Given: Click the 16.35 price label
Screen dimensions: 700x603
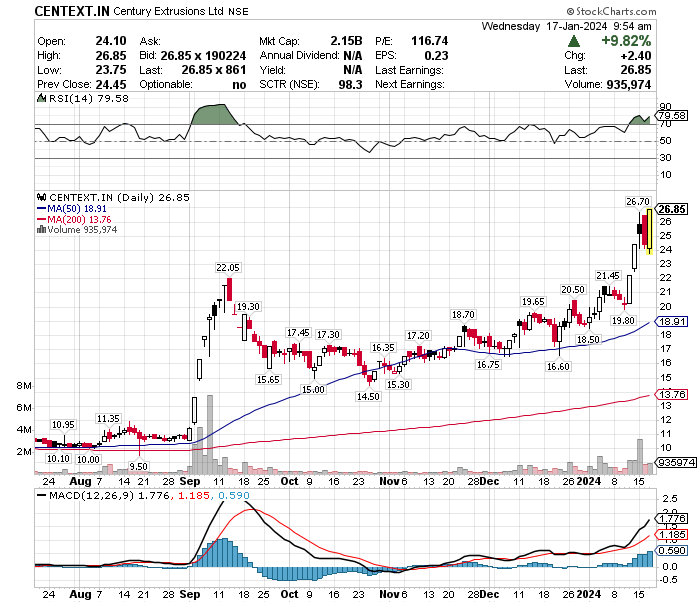Looking at the screenshot, I should (383, 348).
